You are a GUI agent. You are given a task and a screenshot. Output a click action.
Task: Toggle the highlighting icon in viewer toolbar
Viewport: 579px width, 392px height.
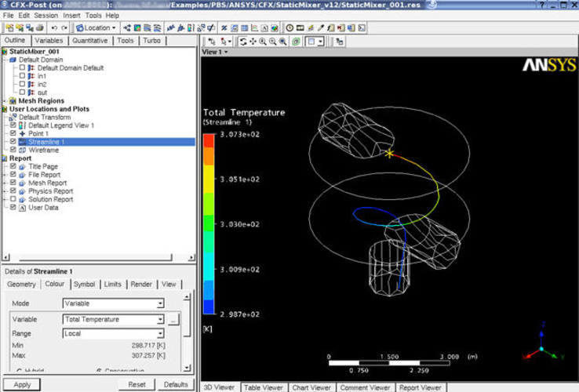coord(296,42)
